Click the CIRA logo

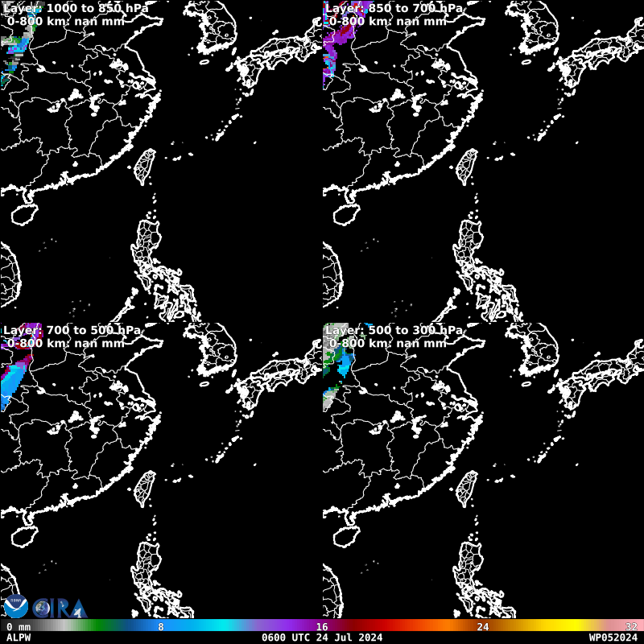coord(60,608)
